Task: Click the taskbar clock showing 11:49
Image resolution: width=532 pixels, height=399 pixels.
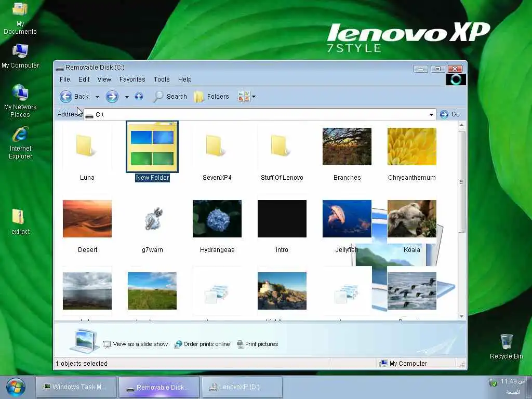Action: (x=513, y=381)
